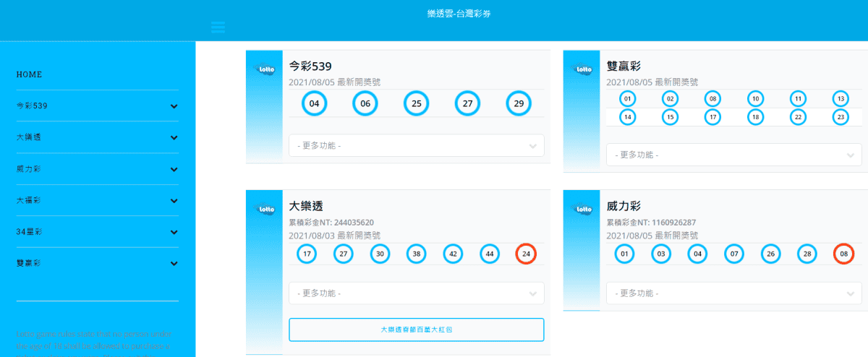
Task: Click number ball 29 in 今彩539
Action: 519,104
